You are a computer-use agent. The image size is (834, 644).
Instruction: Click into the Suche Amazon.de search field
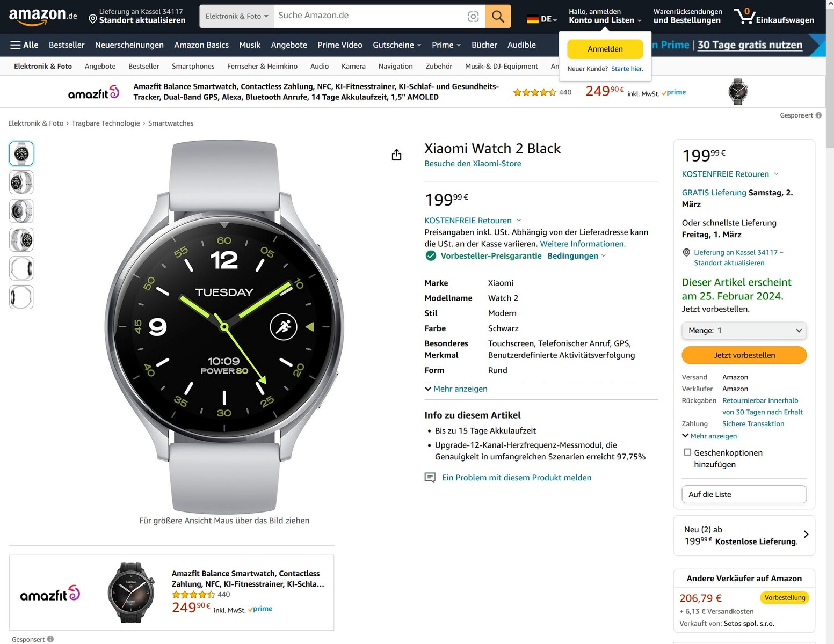[x=368, y=16]
